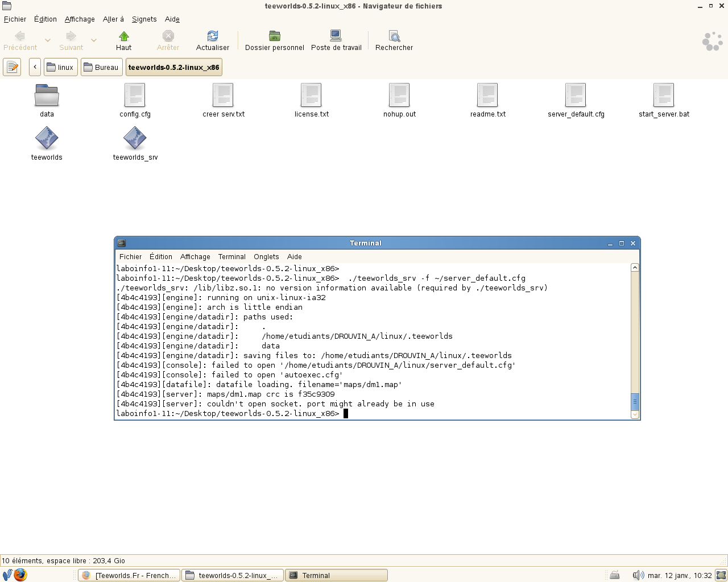
Task: Open the Aller à menu
Action: [113, 19]
